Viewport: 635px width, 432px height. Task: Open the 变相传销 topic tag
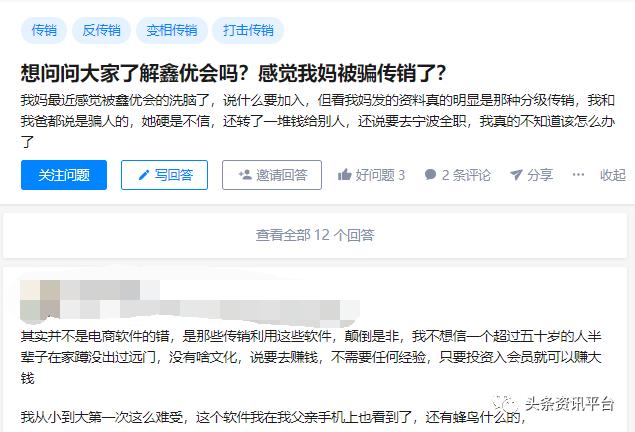point(172,30)
